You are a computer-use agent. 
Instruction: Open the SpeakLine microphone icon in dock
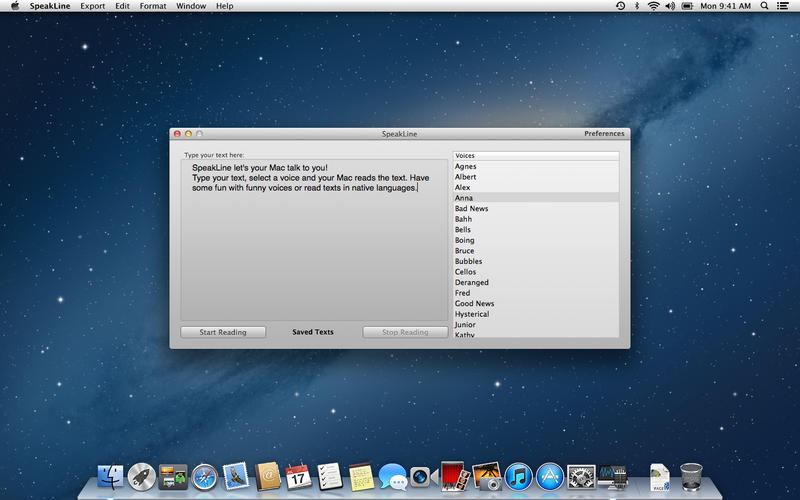point(612,478)
